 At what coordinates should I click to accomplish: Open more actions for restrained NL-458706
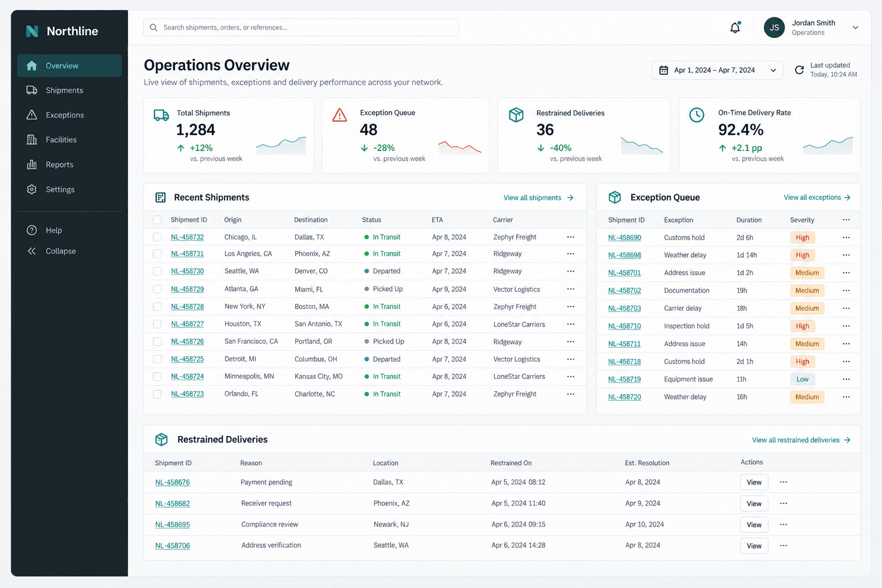784,546
